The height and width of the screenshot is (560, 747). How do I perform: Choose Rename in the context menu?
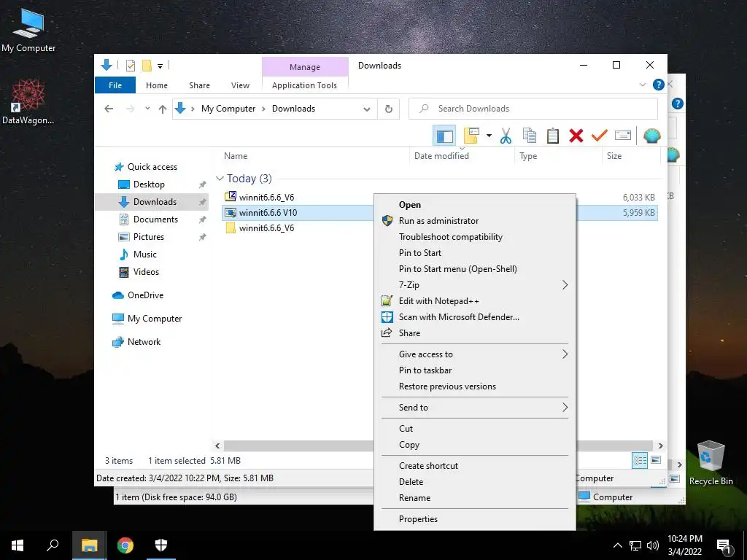point(475,497)
